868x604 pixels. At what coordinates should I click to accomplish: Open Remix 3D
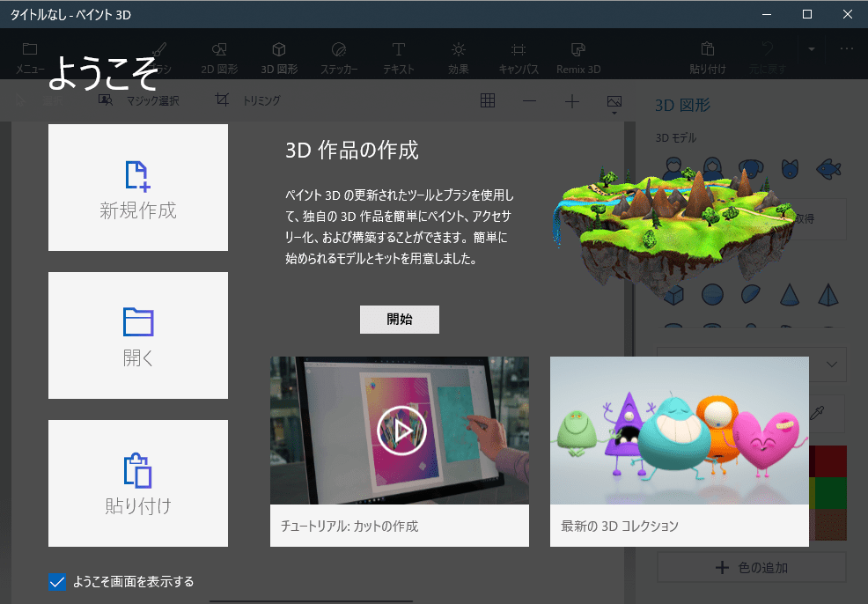coord(577,57)
